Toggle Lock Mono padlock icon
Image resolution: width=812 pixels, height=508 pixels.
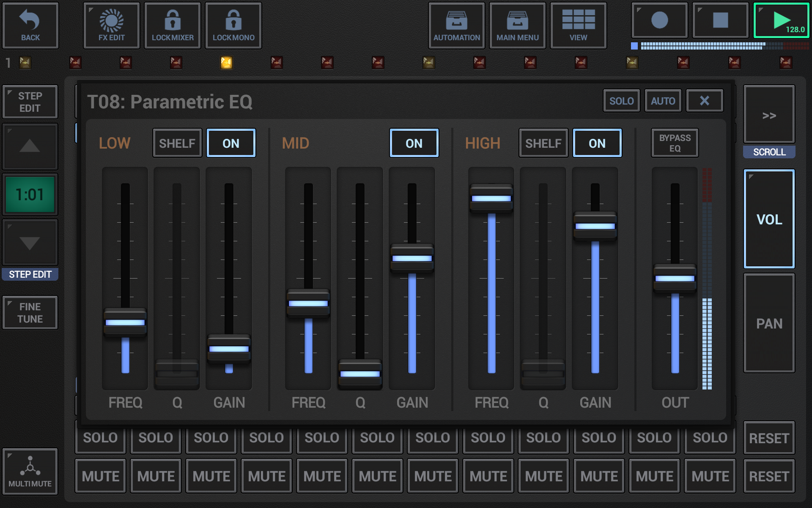coord(233,20)
